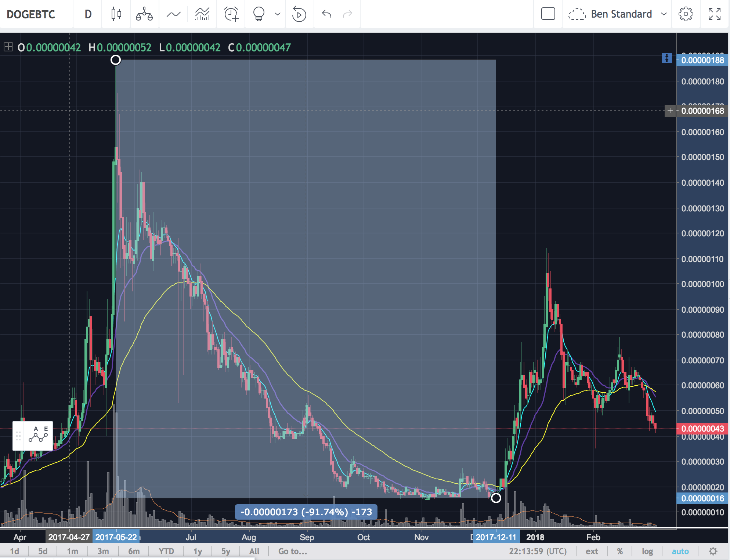
Task: Click the 0.00000016 price axis label
Action: tap(702, 498)
